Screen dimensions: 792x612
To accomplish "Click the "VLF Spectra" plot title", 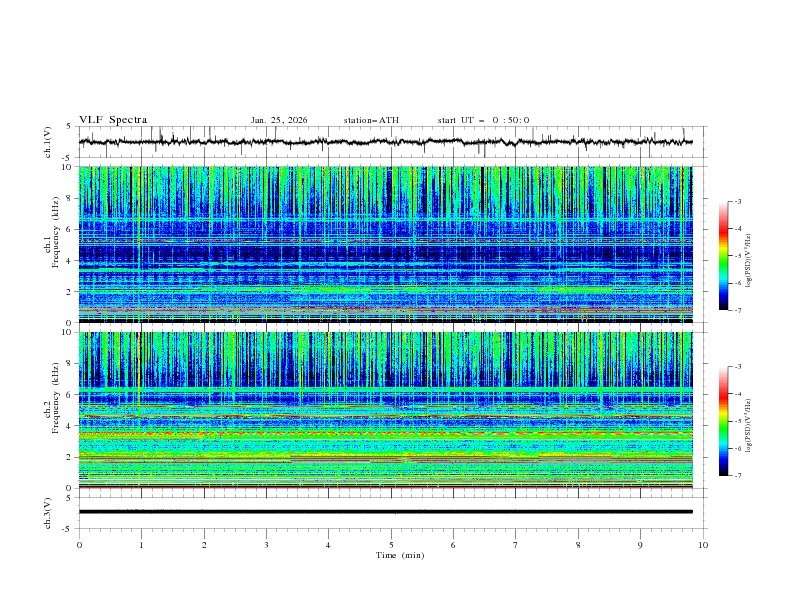I will click(x=113, y=120).
